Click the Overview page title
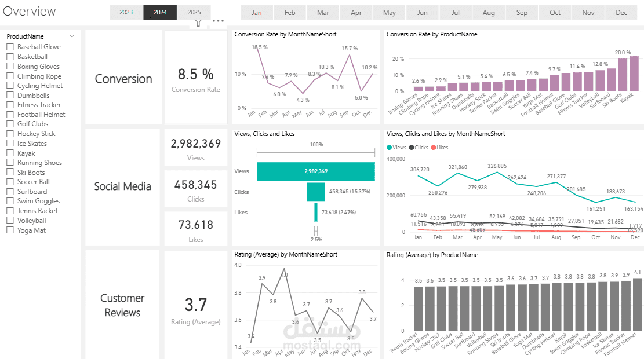The width and height of the screenshot is (644, 359). click(x=29, y=12)
